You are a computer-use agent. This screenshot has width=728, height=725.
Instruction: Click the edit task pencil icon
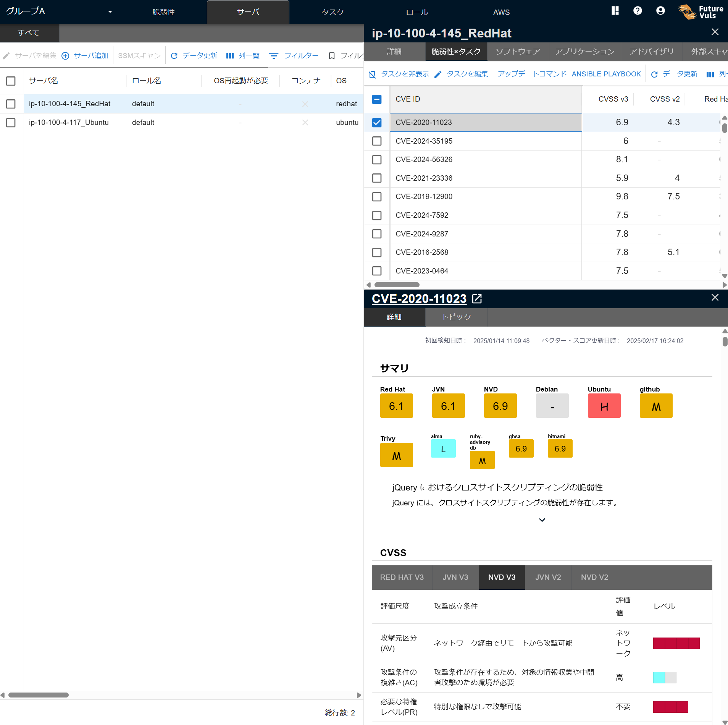click(x=438, y=74)
